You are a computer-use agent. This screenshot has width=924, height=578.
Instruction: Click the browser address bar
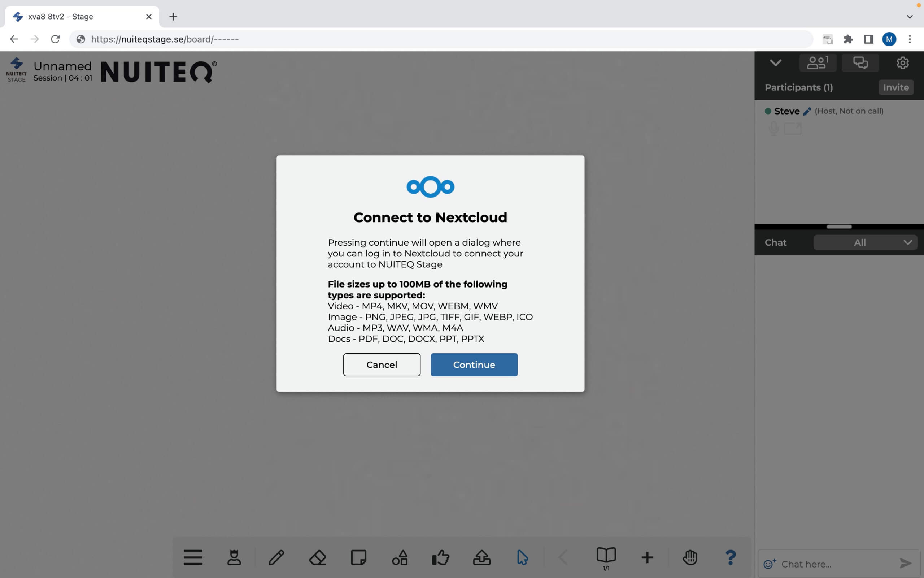441,39
